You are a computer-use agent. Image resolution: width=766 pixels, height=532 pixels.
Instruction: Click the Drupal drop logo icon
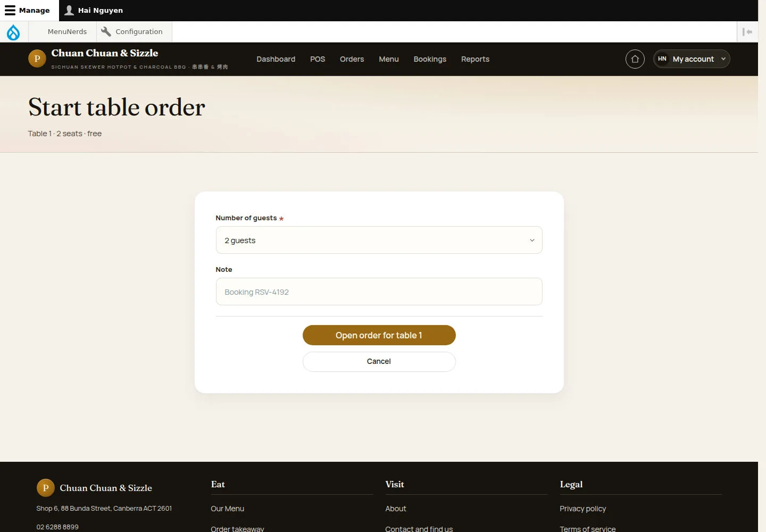click(13, 32)
